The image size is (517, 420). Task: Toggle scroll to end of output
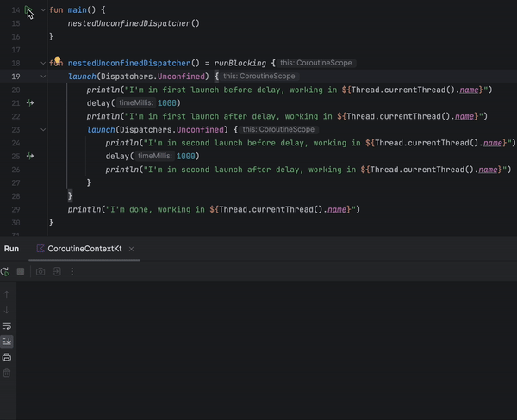[7, 342]
